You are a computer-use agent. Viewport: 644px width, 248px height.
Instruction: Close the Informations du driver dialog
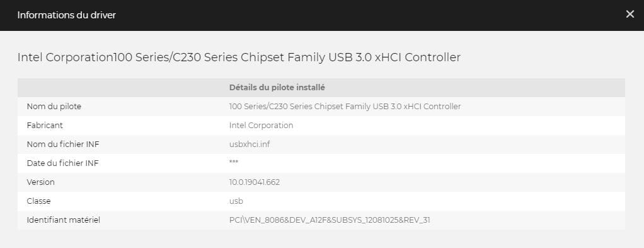pos(630,15)
